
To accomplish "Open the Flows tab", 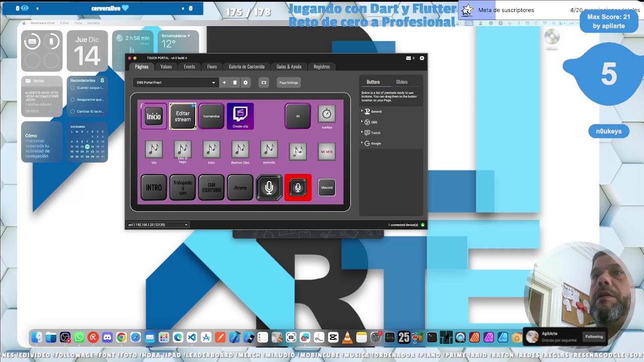I will click(x=212, y=66).
